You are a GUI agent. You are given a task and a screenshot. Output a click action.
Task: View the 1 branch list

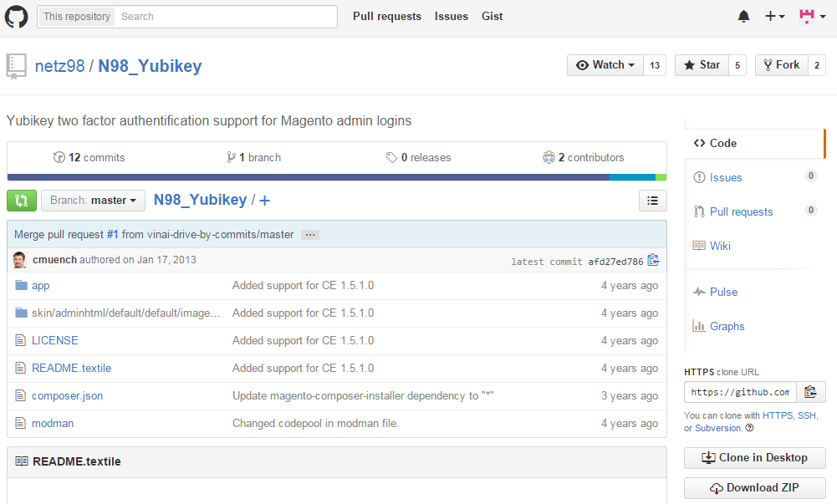click(x=253, y=157)
